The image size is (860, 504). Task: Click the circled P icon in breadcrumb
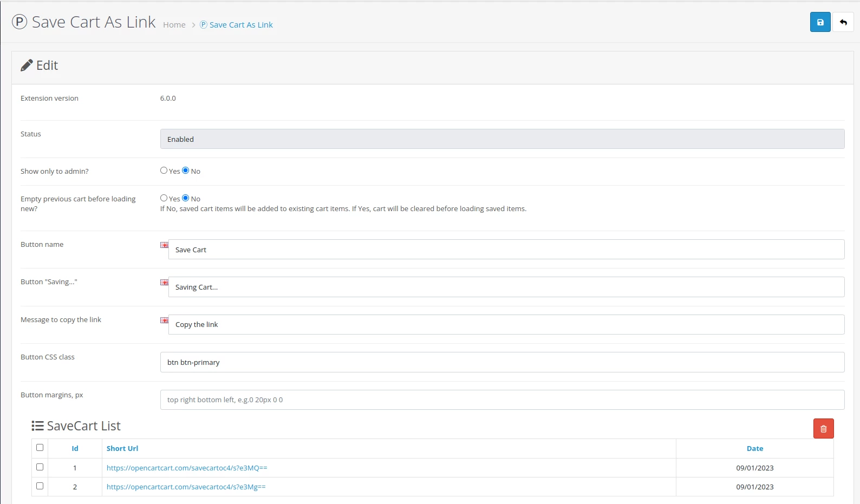(x=204, y=25)
